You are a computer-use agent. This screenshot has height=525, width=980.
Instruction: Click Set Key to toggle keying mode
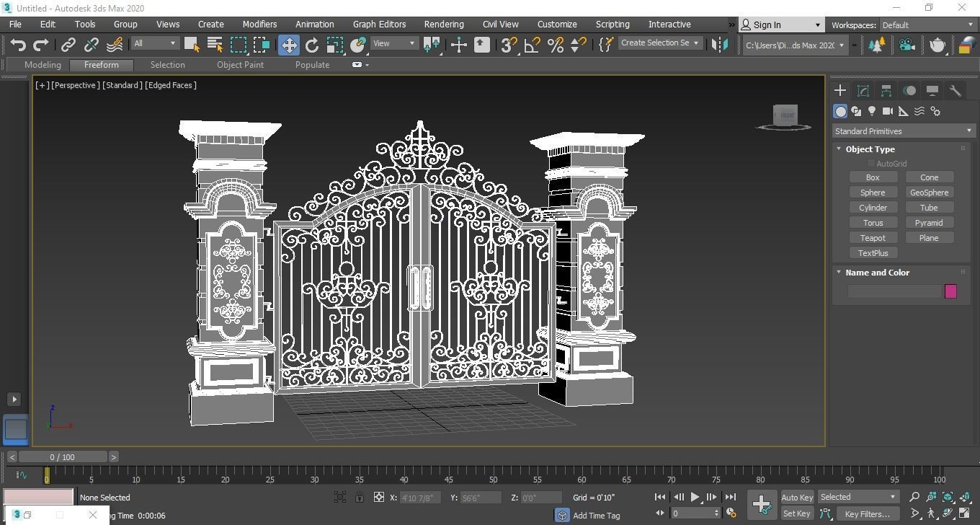tap(796, 513)
